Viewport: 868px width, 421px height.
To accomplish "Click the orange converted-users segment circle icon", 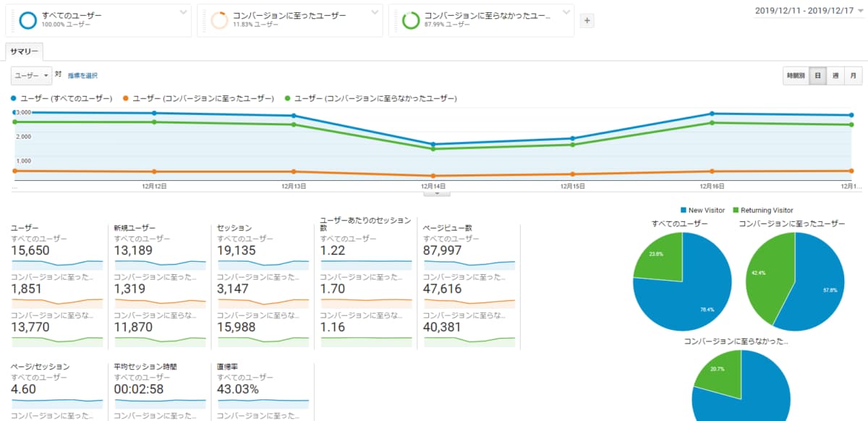I will point(220,20).
